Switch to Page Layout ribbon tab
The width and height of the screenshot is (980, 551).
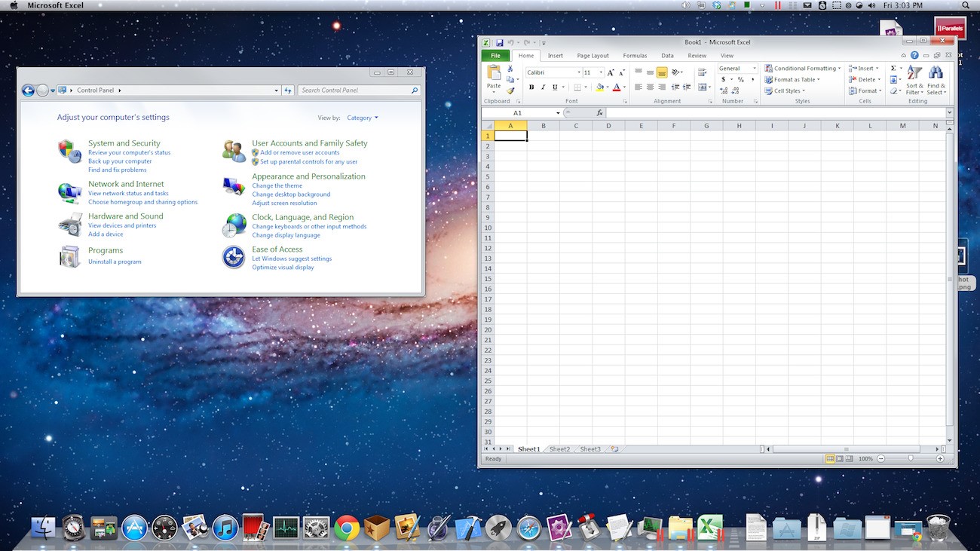593,56
